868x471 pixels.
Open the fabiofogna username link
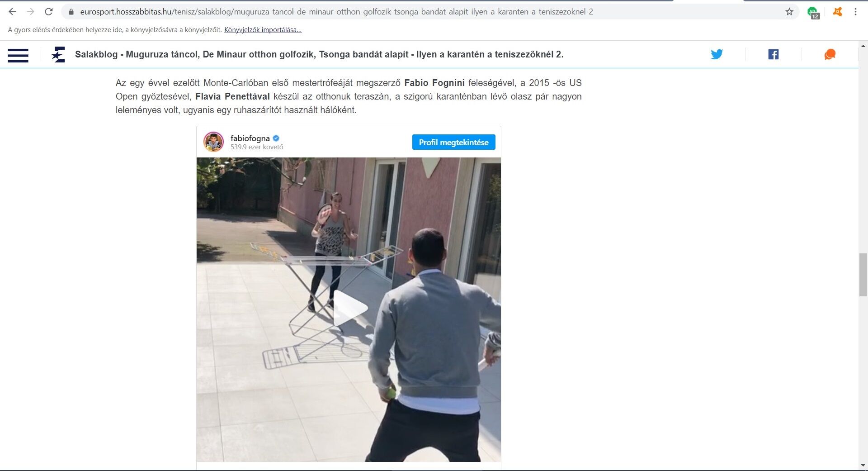[250, 138]
